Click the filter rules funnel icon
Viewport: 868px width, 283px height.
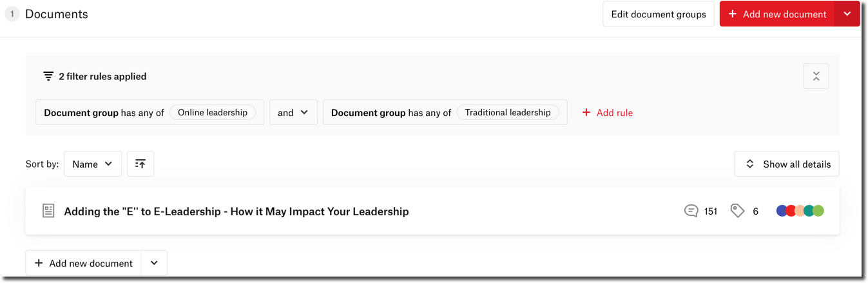click(48, 76)
